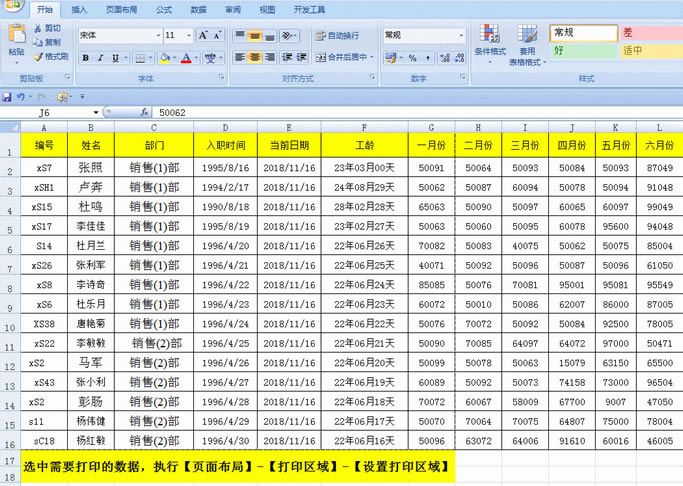Open the Insert (插入) ribbon tab
The height and width of the screenshot is (486, 683).
[x=79, y=10]
